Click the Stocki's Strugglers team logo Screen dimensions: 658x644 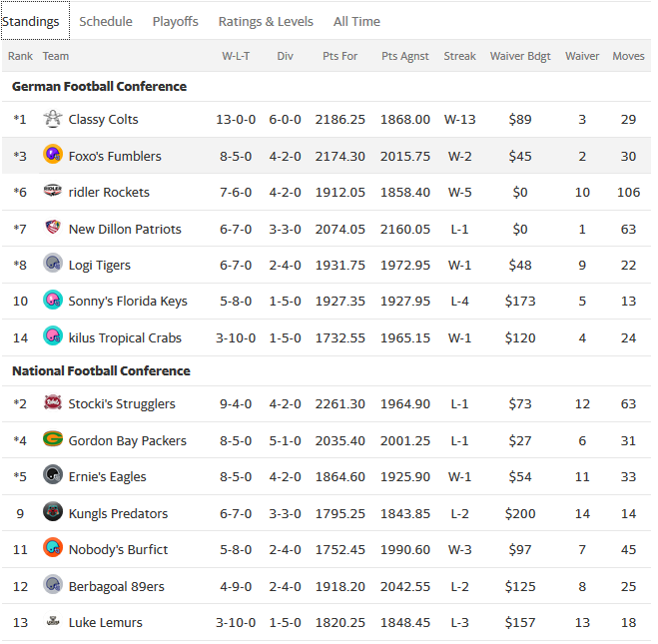[53, 404]
